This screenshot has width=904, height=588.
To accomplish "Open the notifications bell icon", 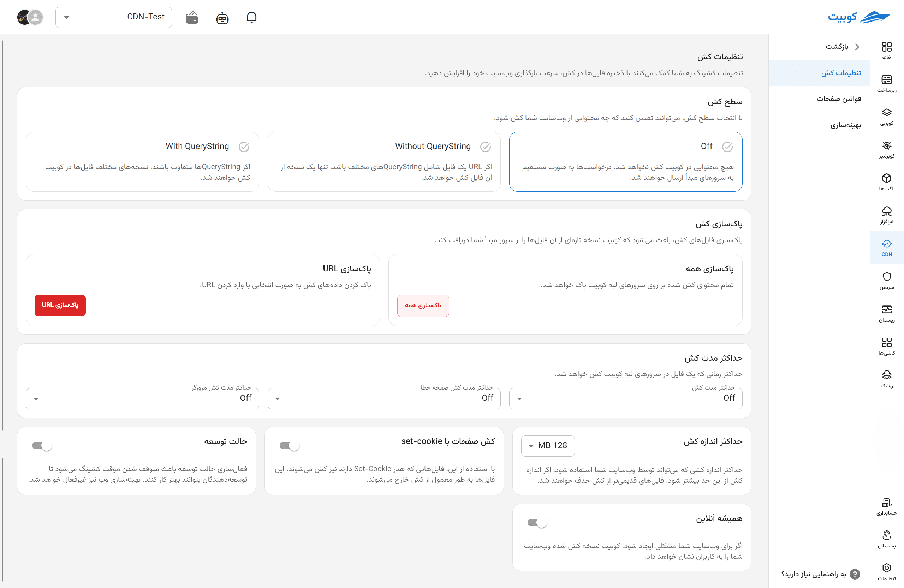I will coord(251,17).
